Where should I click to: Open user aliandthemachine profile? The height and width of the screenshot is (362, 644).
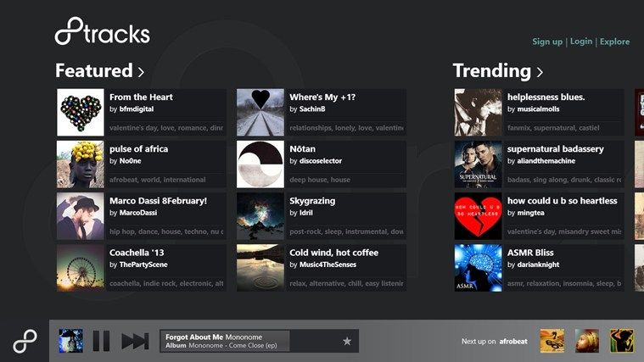546,161
